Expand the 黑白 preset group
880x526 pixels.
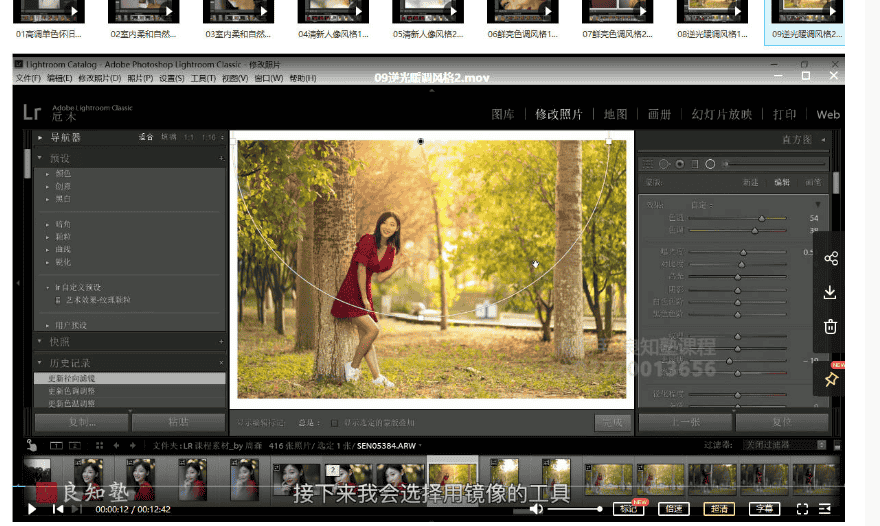pyautogui.click(x=48, y=199)
